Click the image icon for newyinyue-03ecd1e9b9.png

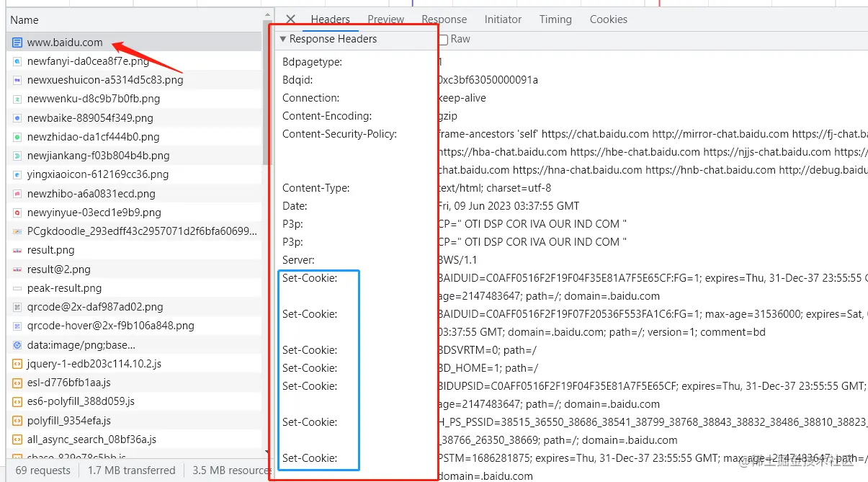[x=17, y=213]
